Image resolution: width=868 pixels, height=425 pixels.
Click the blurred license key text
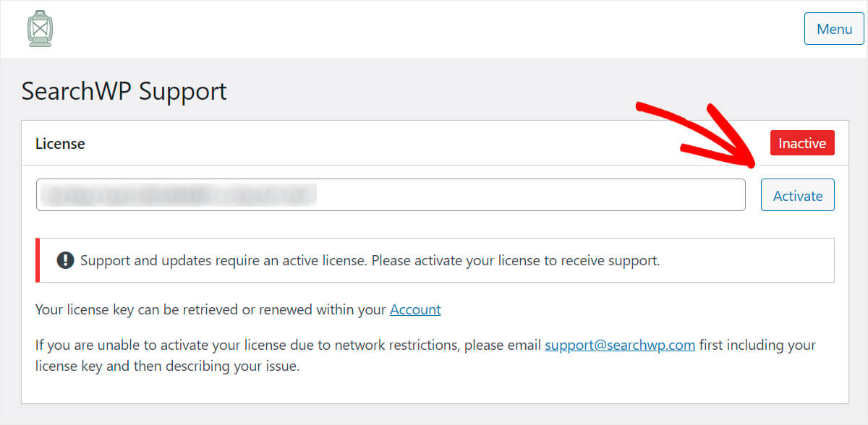(179, 195)
